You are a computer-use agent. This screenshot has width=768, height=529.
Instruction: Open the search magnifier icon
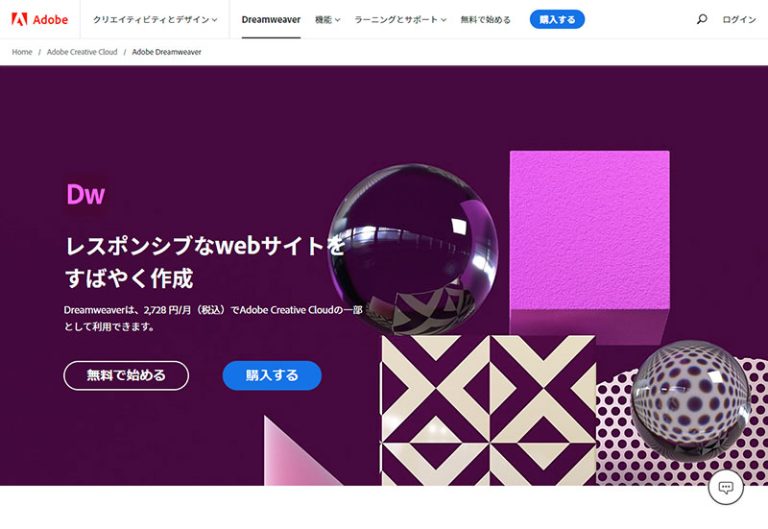pos(701,20)
